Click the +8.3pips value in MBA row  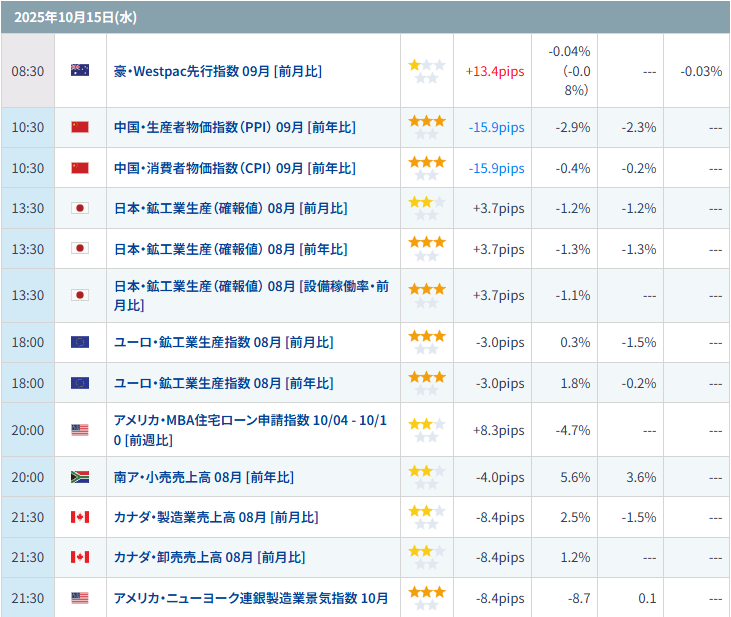pos(498,430)
